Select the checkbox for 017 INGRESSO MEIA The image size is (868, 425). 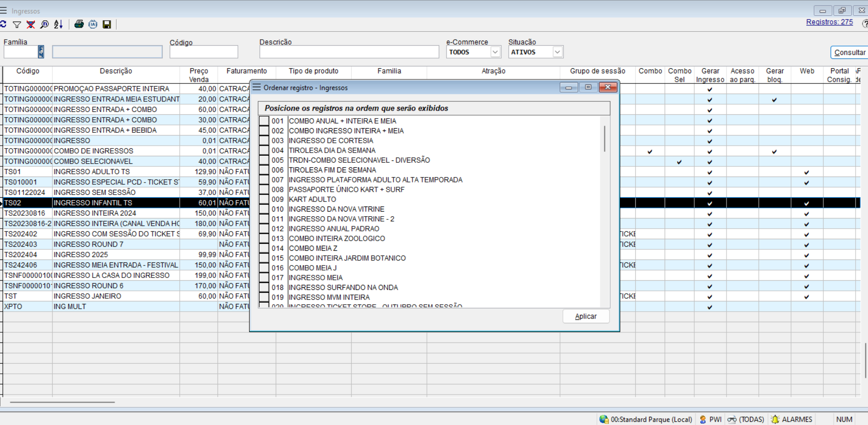(264, 278)
